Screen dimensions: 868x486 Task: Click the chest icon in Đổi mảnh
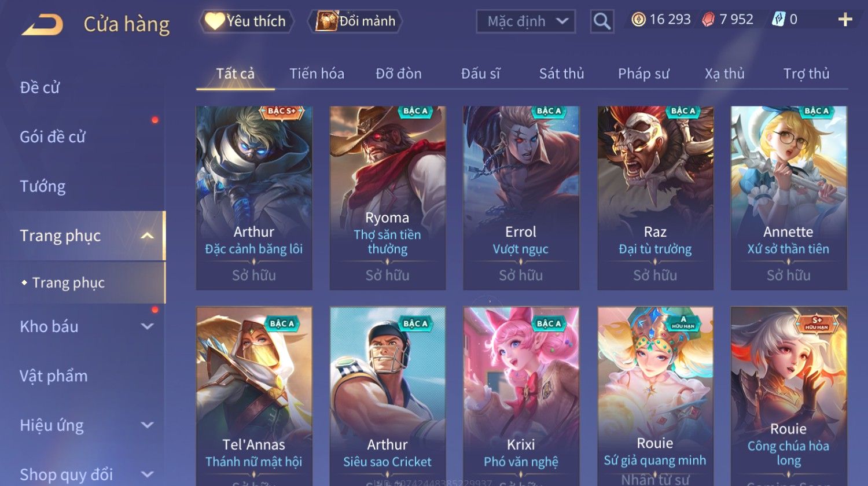click(326, 21)
